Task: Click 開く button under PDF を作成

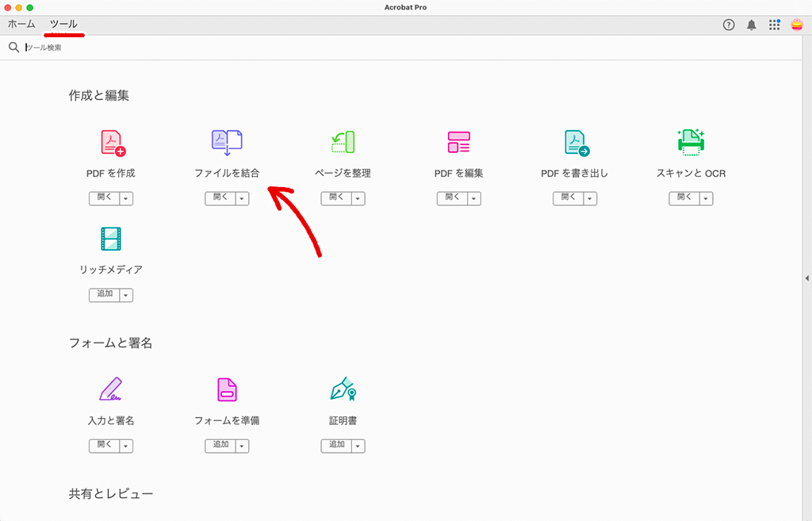Action: (104, 198)
